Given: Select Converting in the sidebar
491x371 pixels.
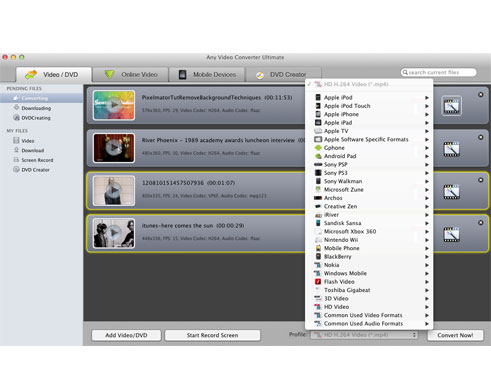Looking at the screenshot, I should (x=41, y=98).
